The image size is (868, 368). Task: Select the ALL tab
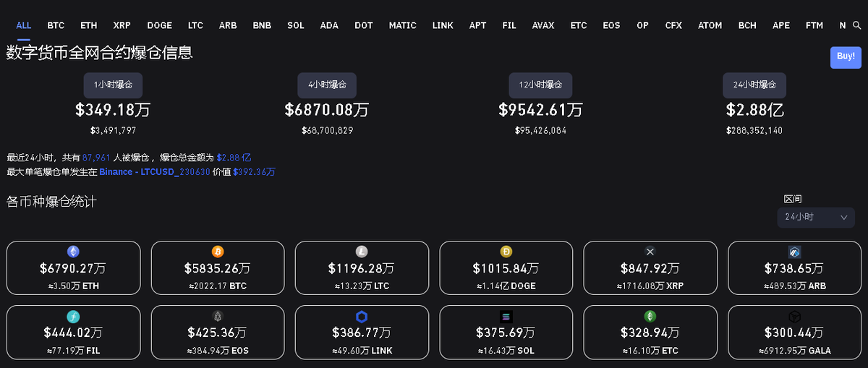pos(24,25)
